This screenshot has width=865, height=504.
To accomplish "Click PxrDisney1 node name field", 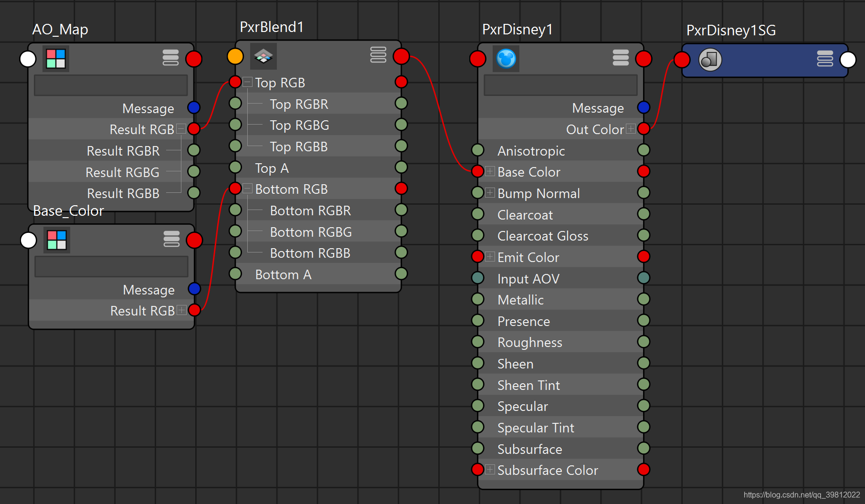I will 561,85.
